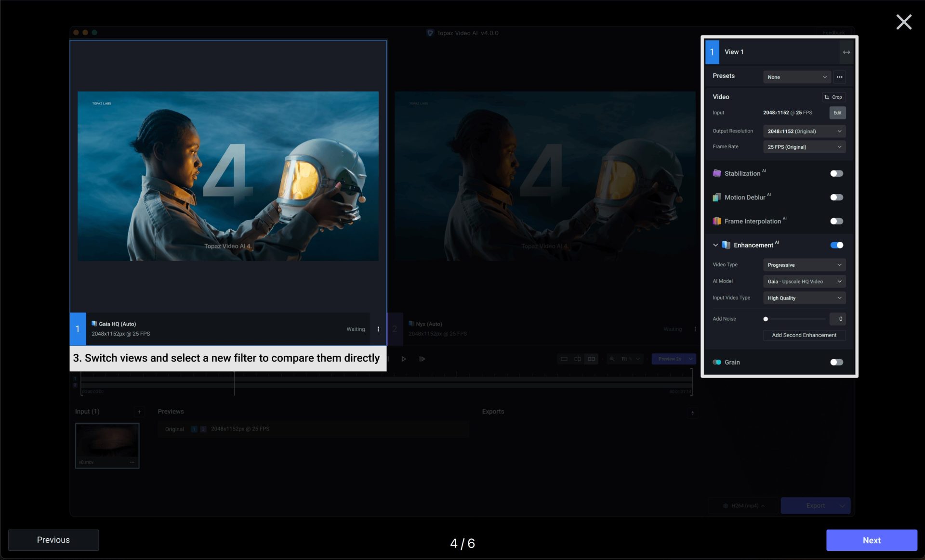The height and width of the screenshot is (560, 925).
Task: Select the side-by-side view layout icon
Action: pyautogui.click(x=591, y=359)
